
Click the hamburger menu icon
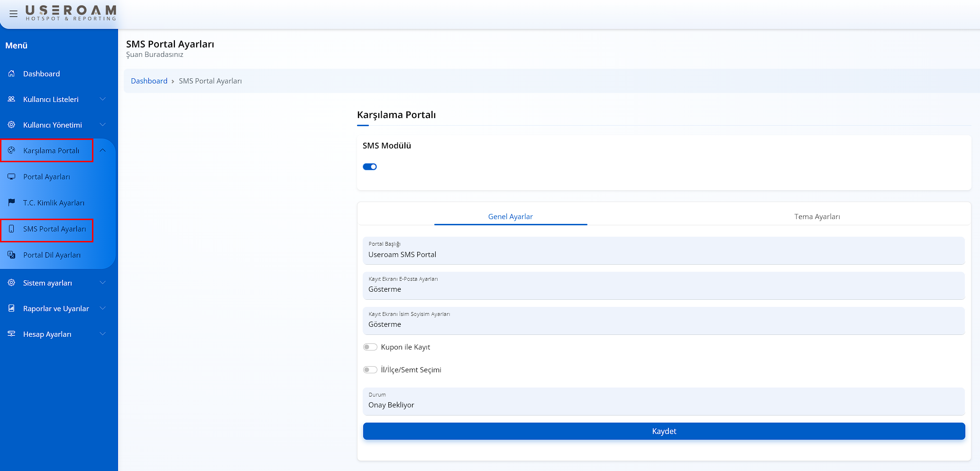[x=13, y=14]
